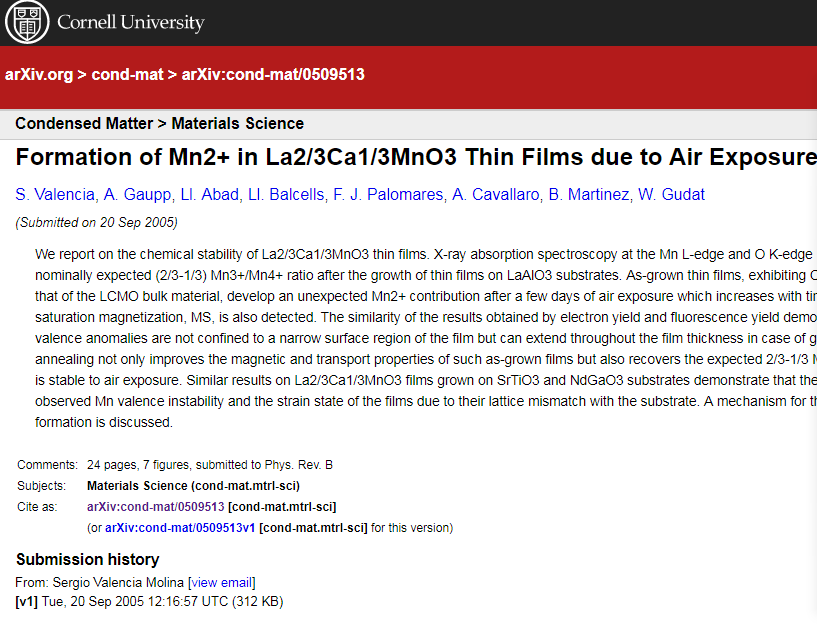
Task: Open the arXiv.org breadcrumb link
Action: [39, 75]
